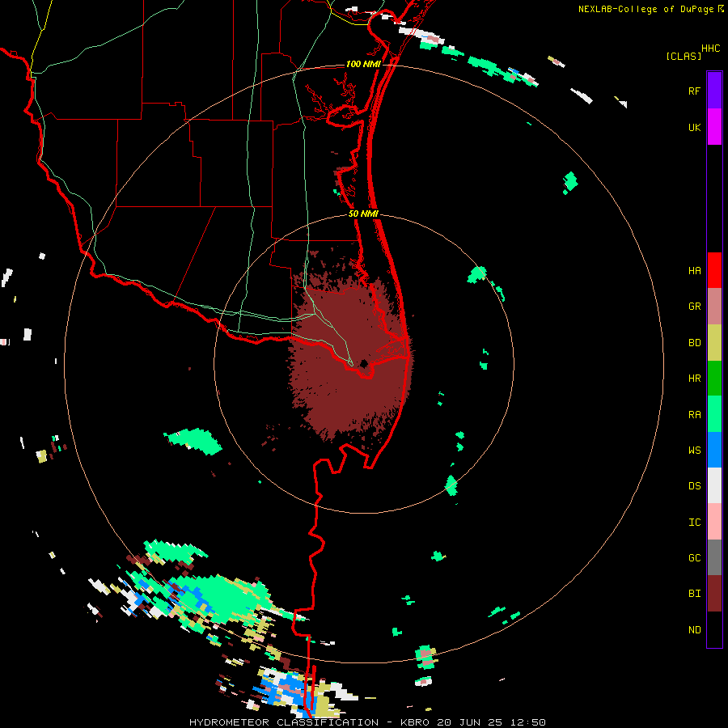
Task: Click the HA legend label
Action: pyautogui.click(x=694, y=270)
